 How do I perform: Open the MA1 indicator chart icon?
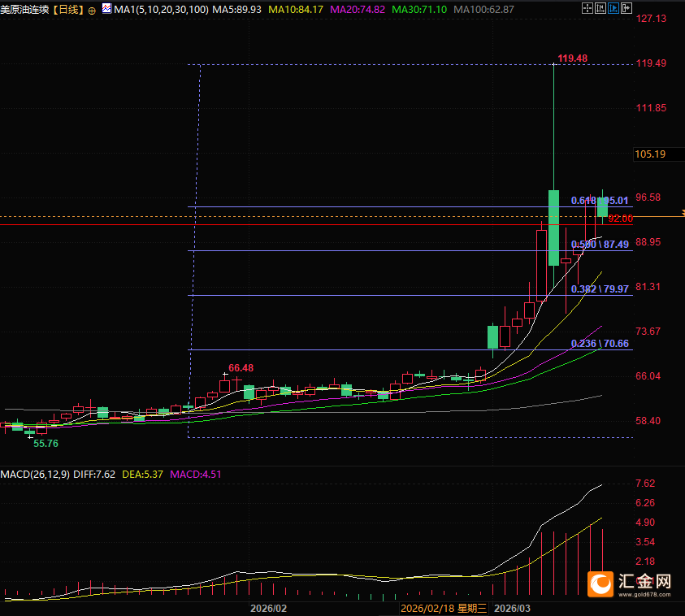106,8
